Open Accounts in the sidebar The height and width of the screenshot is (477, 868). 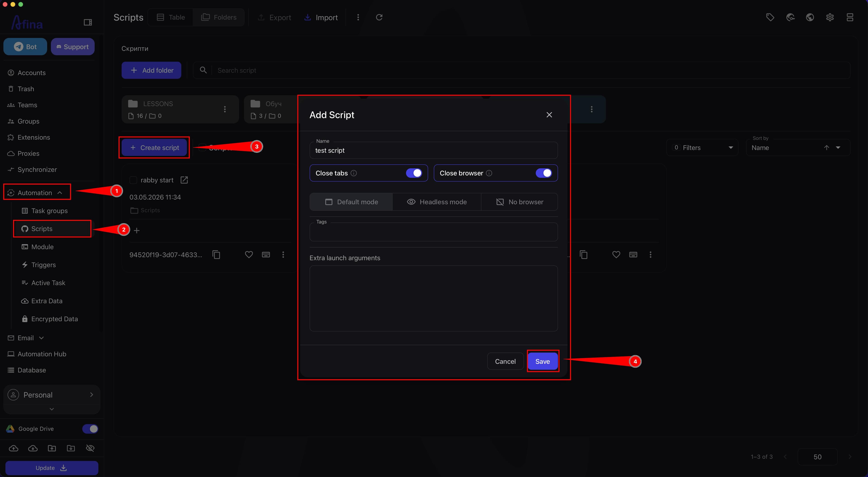pos(31,73)
